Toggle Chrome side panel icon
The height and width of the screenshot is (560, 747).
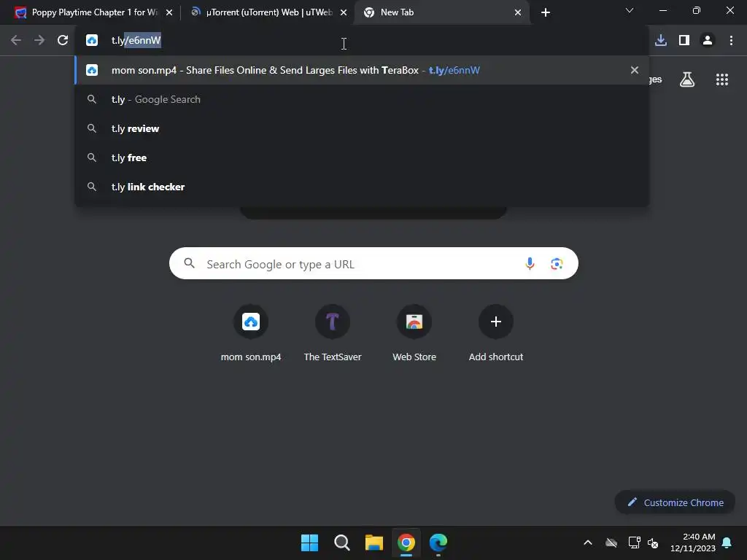point(684,41)
